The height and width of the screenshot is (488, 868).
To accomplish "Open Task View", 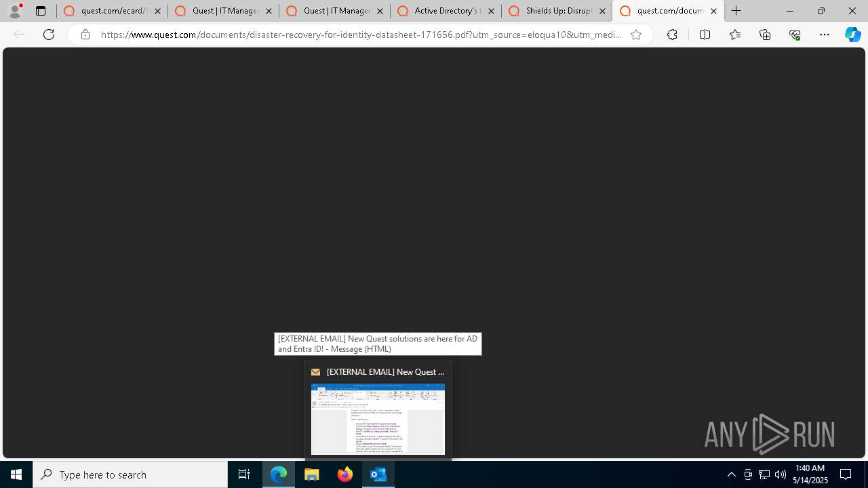I will (x=244, y=474).
